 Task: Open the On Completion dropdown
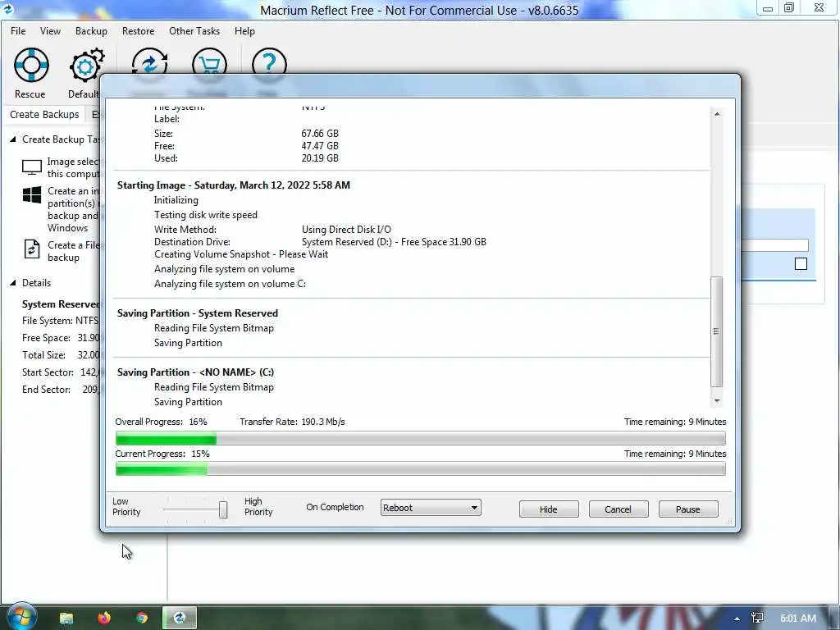(x=431, y=507)
